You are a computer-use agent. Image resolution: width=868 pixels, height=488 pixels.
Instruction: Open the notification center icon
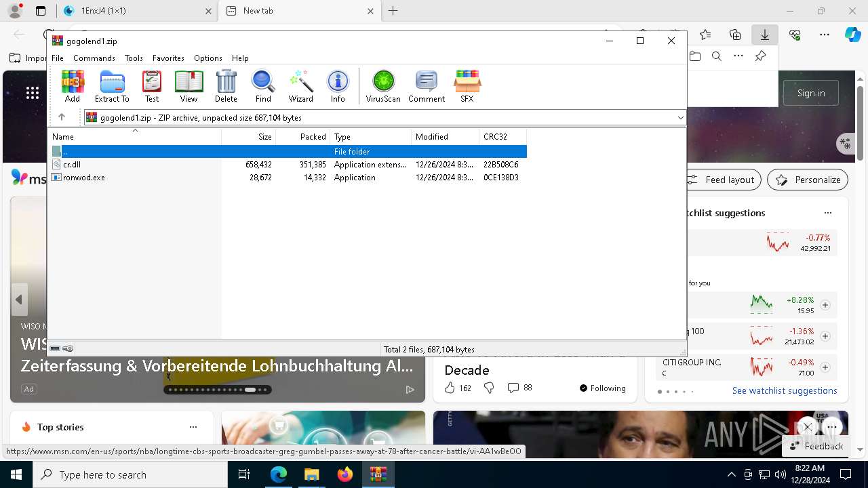point(846,474)
